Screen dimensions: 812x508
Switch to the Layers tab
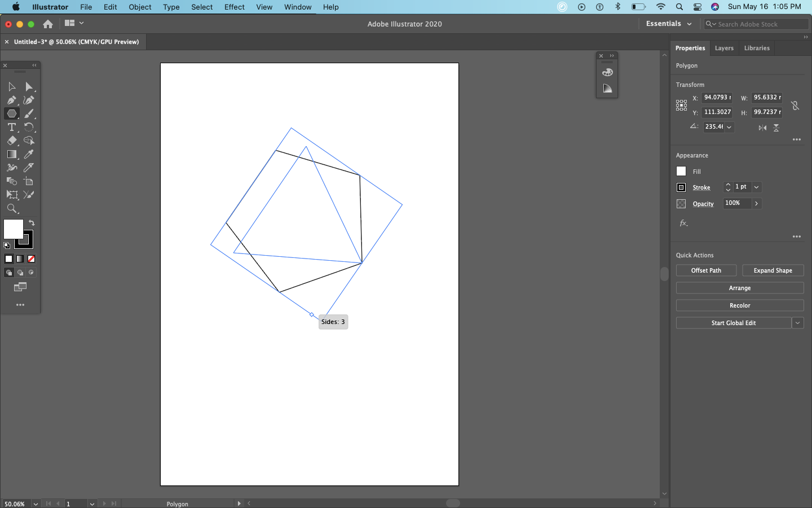(x=724, y=48)
